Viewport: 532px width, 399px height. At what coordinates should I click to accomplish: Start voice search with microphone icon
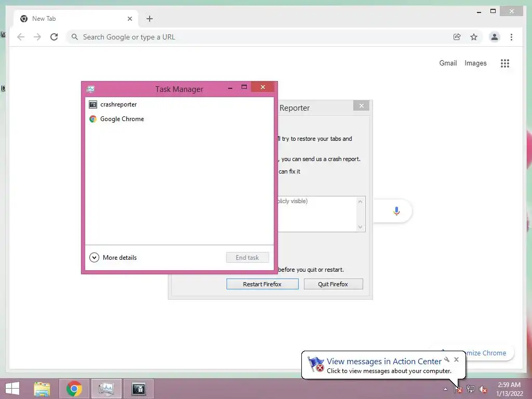tap(396, 211)
